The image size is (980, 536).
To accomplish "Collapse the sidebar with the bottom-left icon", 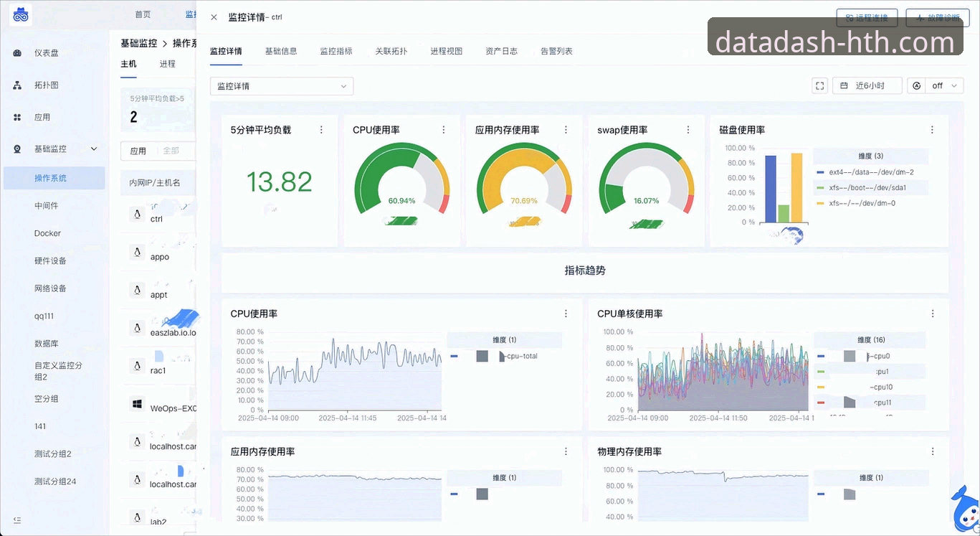I will 17,520.
